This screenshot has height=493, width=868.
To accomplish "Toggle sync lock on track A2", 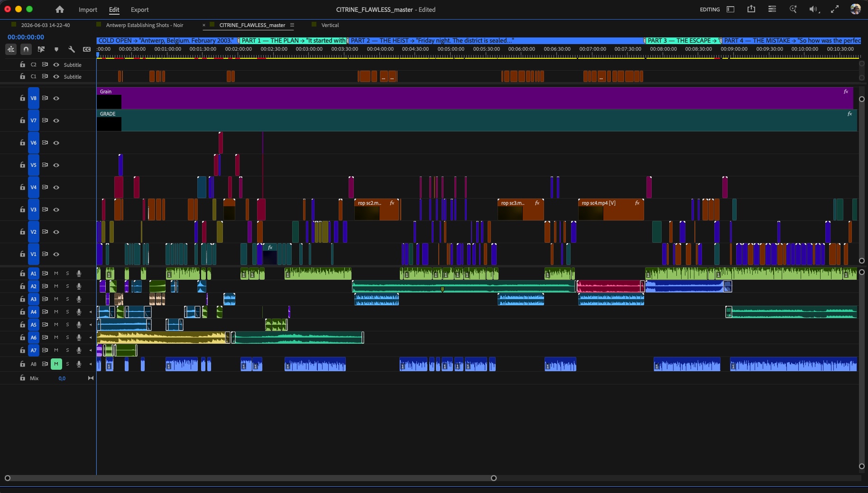I will tap(45, 286).
